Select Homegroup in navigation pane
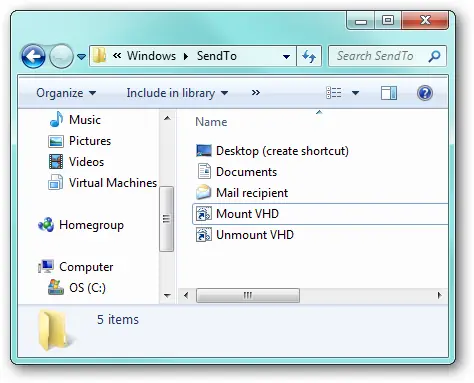Screen dimensions: 474x383 click(x=91, y=225)
